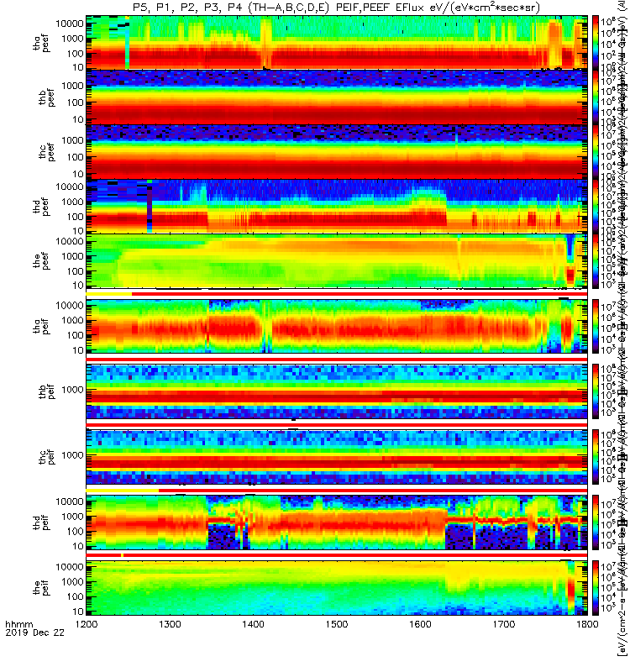Click the 1700 time axis label
Image resolution: width=630 pixels, height=672 pixels.
pyautogui.click(x=503, y=624)
